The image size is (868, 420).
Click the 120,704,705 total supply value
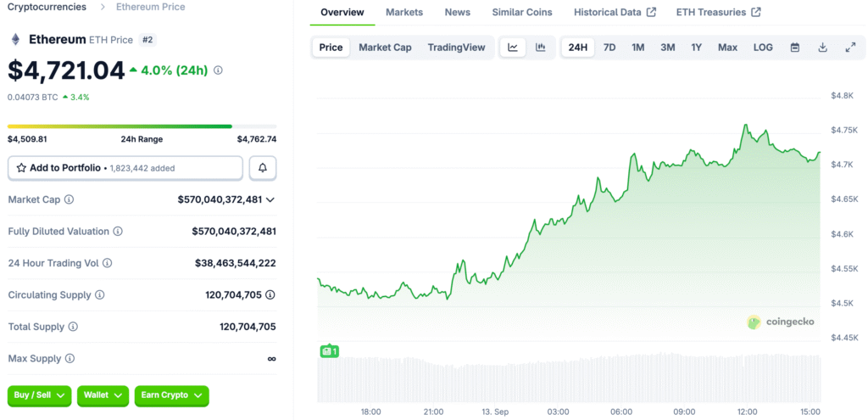[x=248, y=327]
